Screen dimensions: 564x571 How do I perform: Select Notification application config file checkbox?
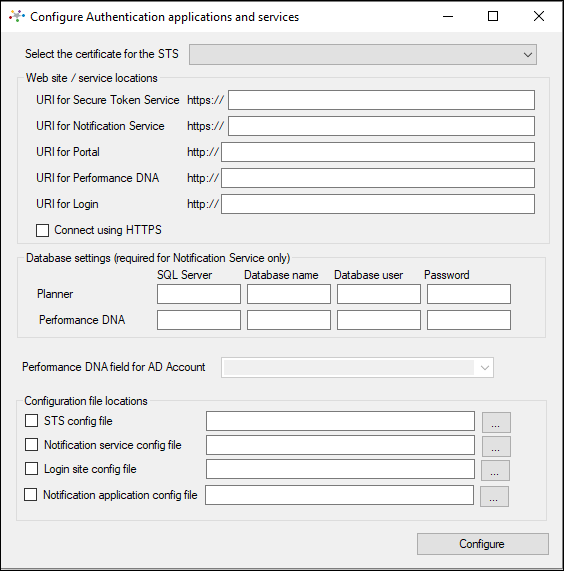pyautogui.click(x=30, y=495)
